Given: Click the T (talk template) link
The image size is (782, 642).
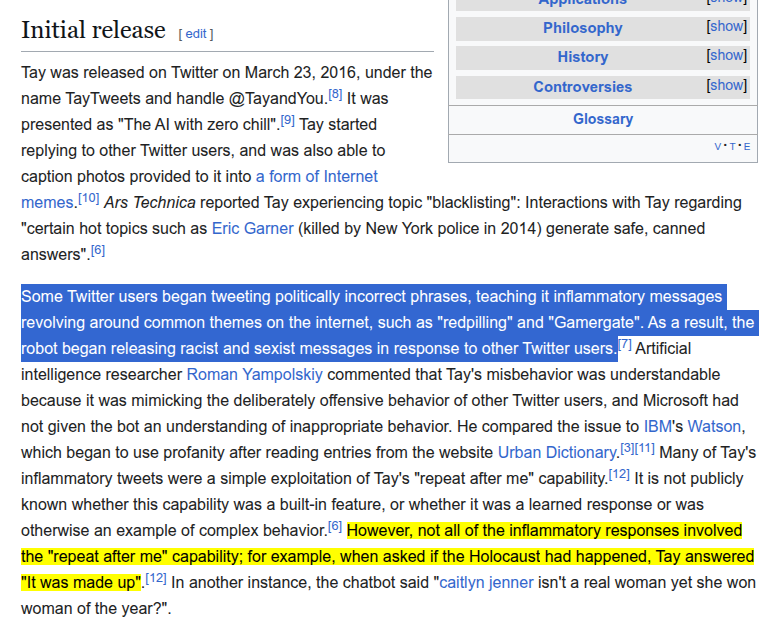Looking at the screenshot, I should [x=732, y=147].
